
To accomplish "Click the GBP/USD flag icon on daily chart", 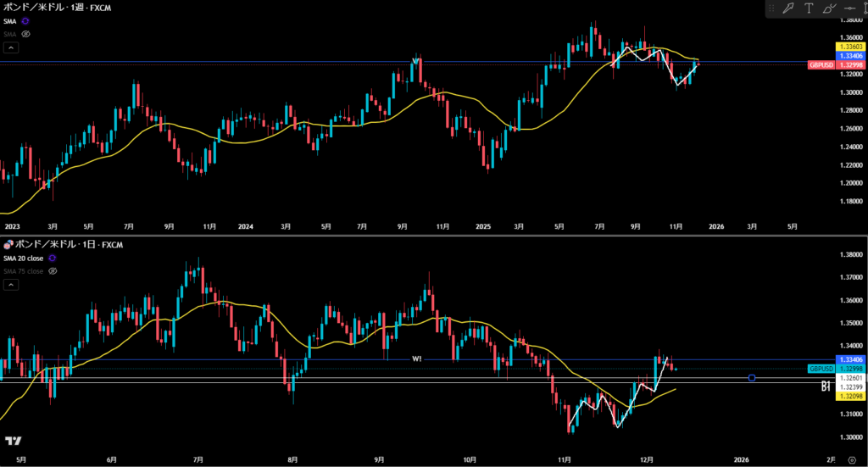I will (x=8, y=244).
